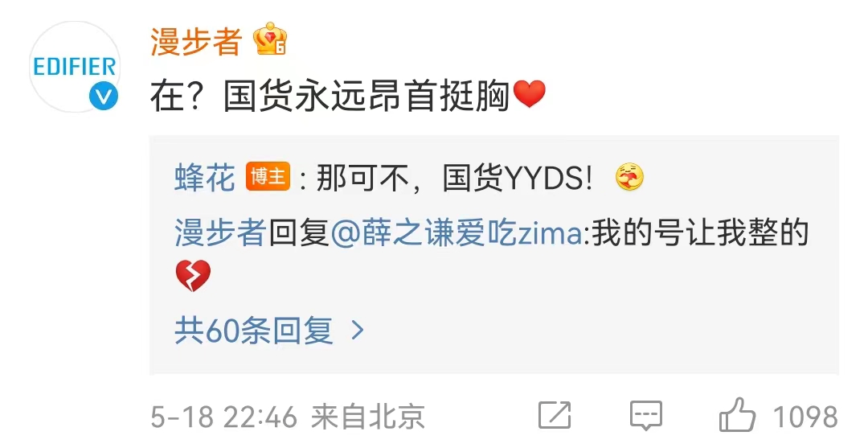Tap the red heart emoji in comment

(530, 94)
